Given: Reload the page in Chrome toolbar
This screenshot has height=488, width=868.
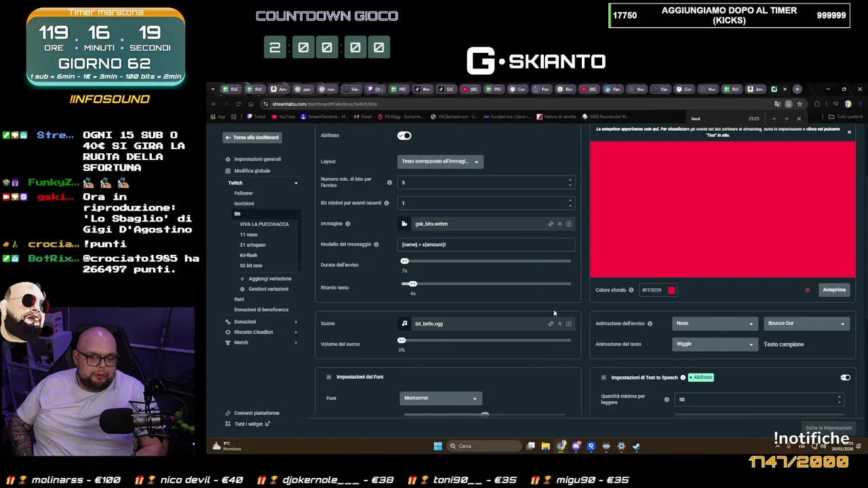Looking at the screenshot, I should (238, 104).
